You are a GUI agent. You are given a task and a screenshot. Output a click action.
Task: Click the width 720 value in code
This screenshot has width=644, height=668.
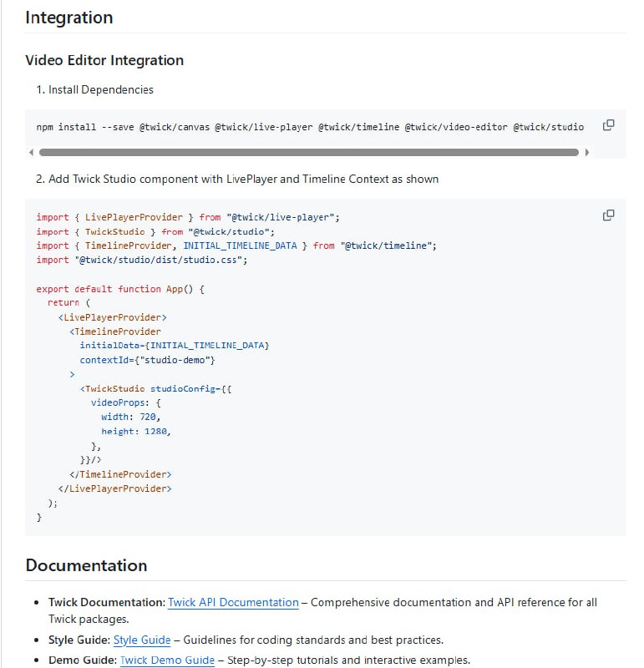[142, 417]
